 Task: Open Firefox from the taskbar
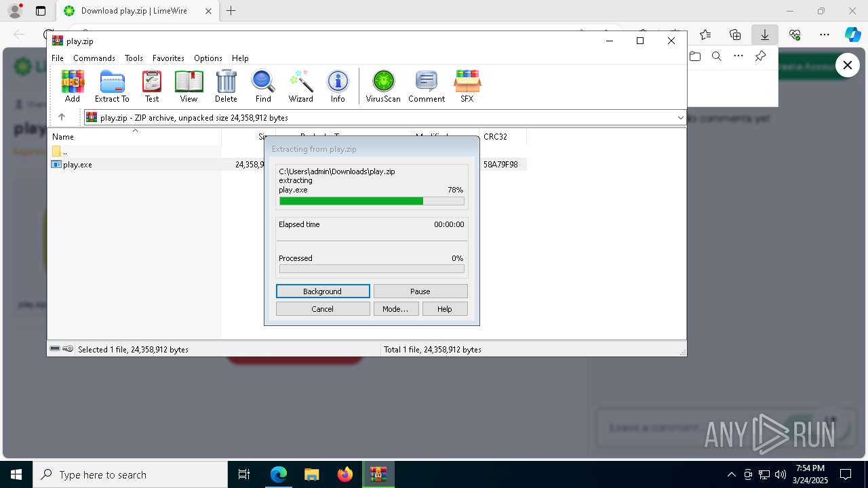coord(345,474)
